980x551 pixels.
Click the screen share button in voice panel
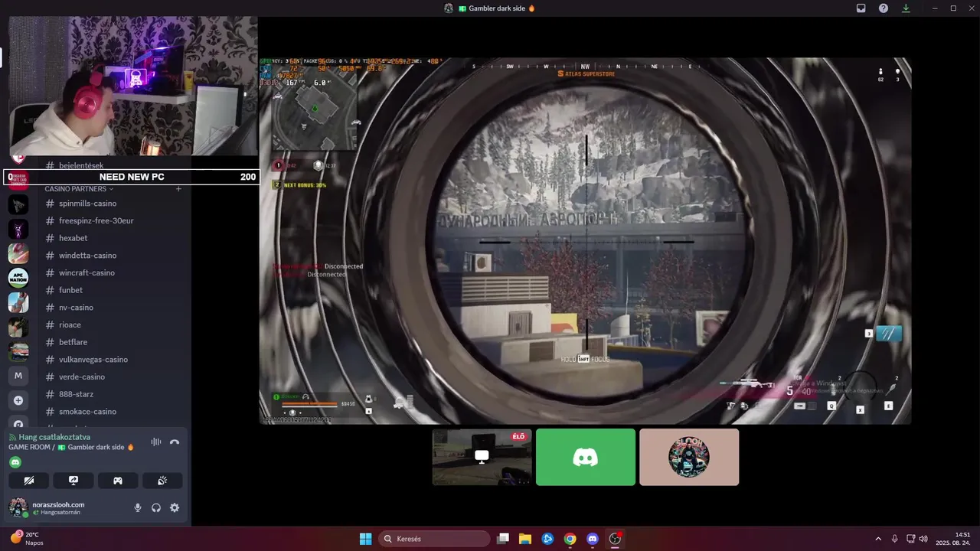pyautogui.click(x=73, y=481)
